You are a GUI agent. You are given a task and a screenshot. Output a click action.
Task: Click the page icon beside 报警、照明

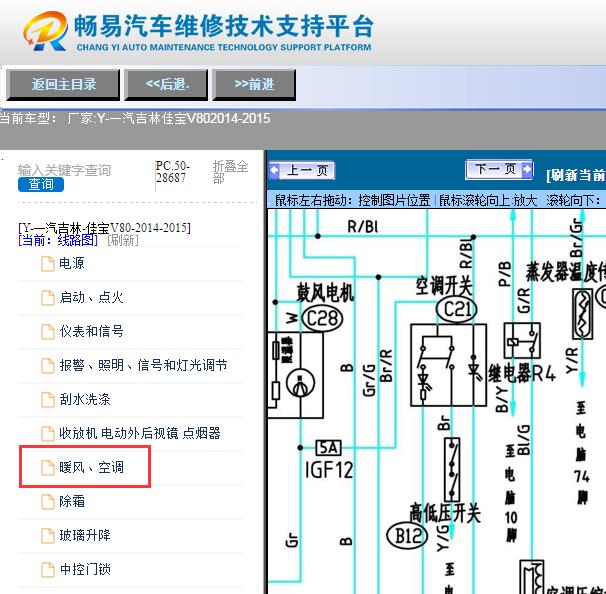48,366
